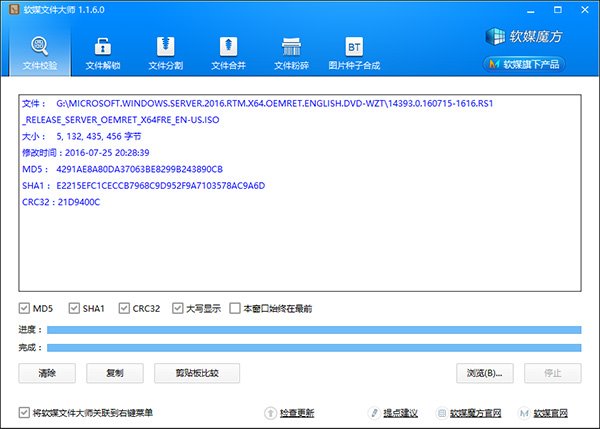Screen dimensions: 600x429
Task: Open the 软媒官网 website link
Action: (x=551, y=413)
